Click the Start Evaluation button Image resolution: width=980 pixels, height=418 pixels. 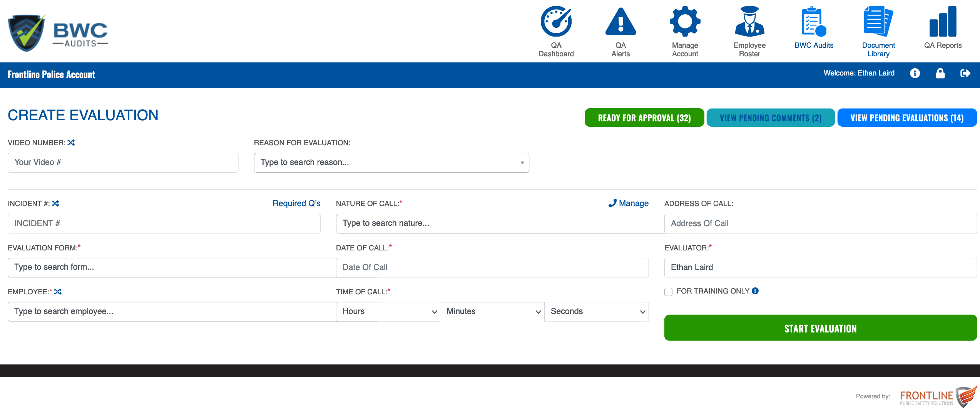(820, 328)
